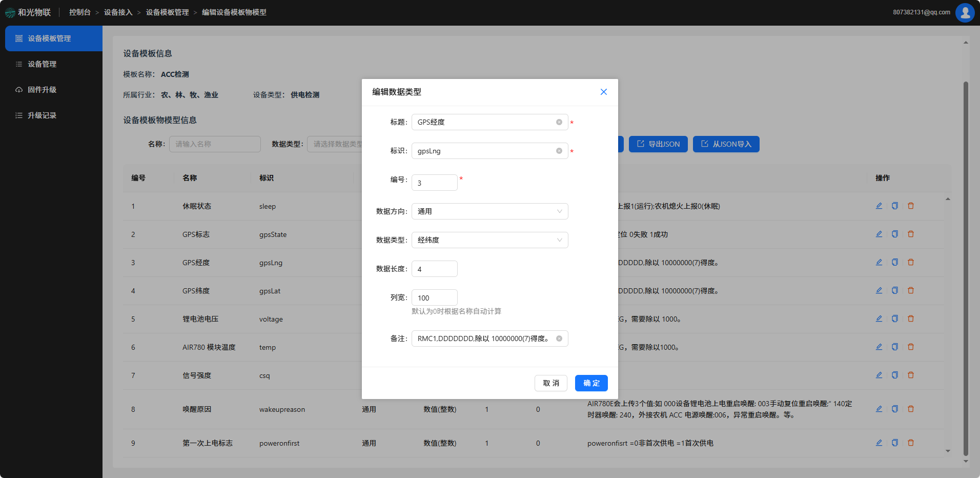Focus the 列宽 input field
The width and height of the screenshot is (980, 478).
[435, 297]
